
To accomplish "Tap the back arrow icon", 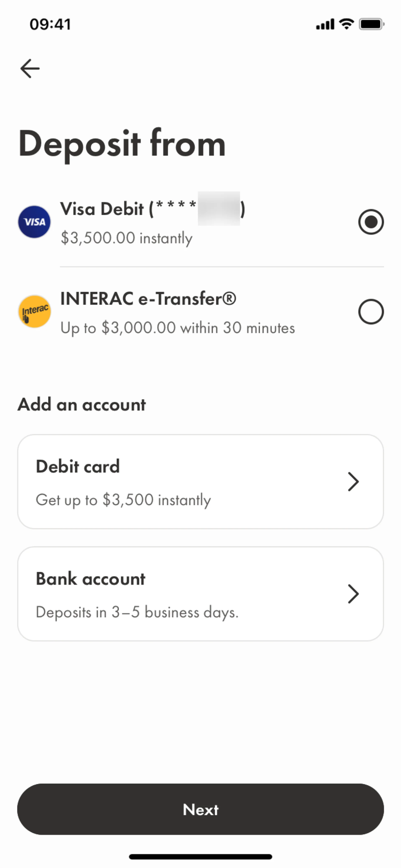I will (30, 68).
